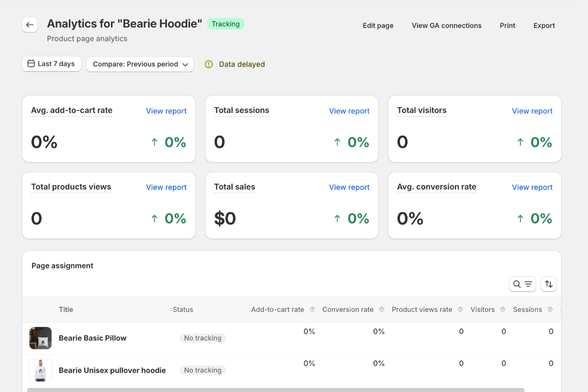This screenshot has width=588, height=392.
Task: Click the Add-to-cart rate column header
Action: pos(278,309)
